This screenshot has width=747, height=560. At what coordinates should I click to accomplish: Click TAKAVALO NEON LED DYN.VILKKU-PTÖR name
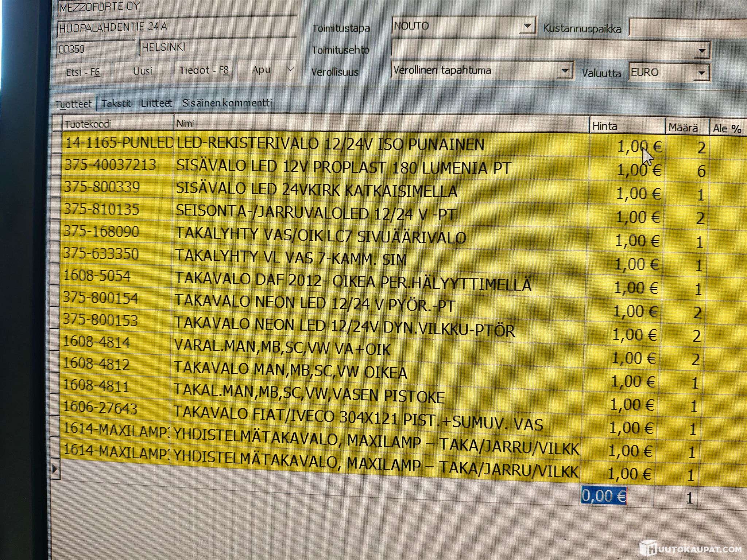click(345, 326)
